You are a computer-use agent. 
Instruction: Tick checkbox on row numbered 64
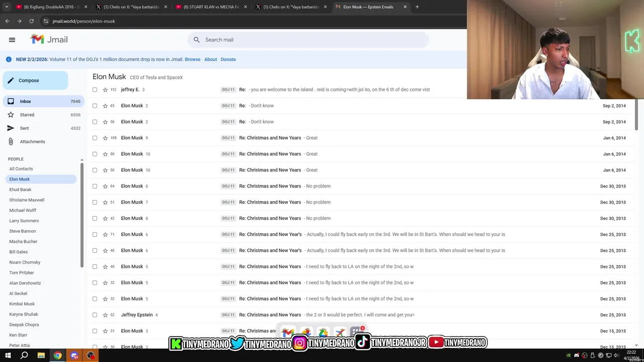(x=95, y=186)
